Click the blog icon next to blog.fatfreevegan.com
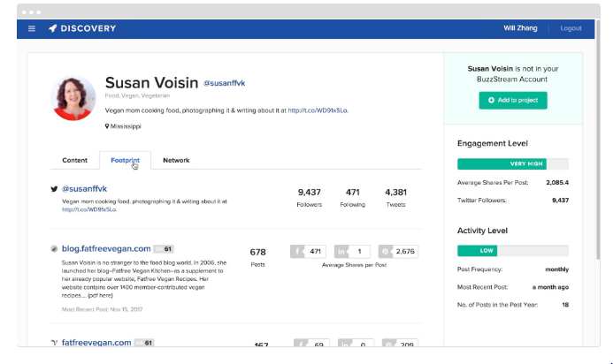Screen dimensions: 613x364 click(x=54, y=250)
